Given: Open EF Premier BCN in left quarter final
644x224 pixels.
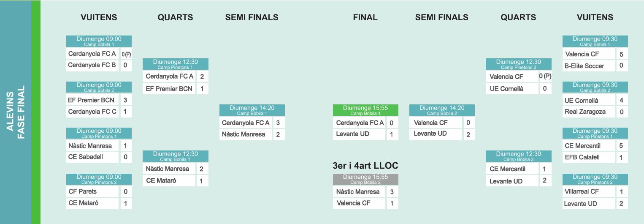Looking at the screenshot, I should (x=169, y=89).
